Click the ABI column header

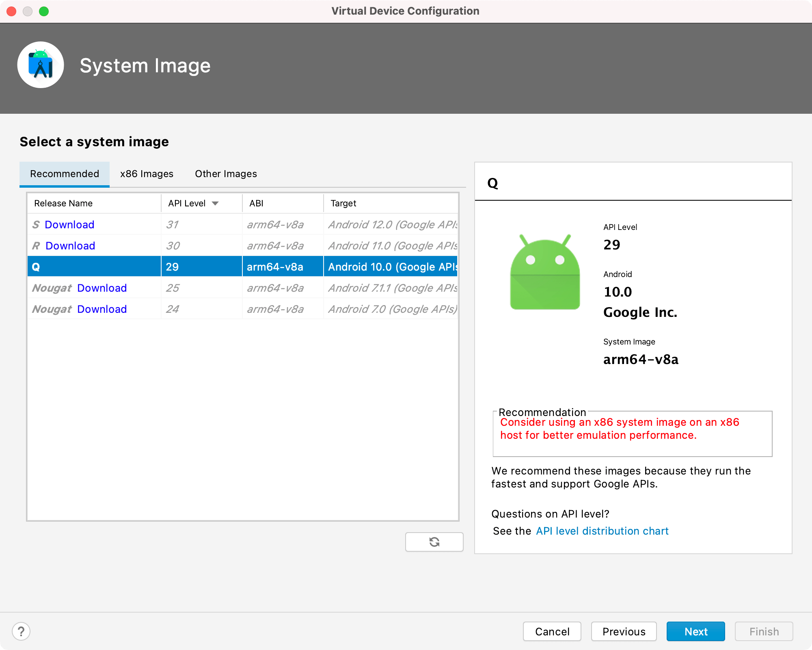257,203
